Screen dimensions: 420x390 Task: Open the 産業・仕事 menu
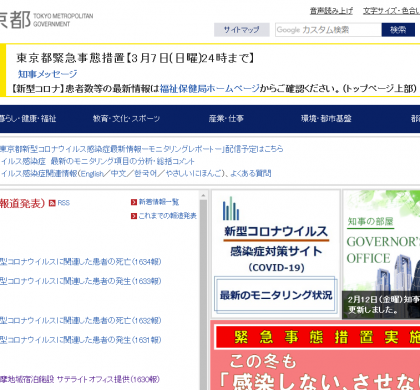click(x=226, y=119)
